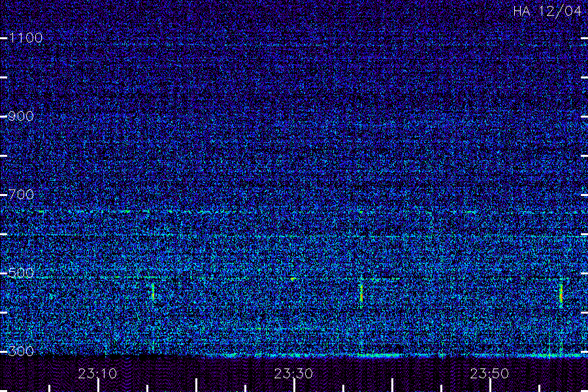This screenshot has height=392, width=588.
Task: Select the 700 frequency axis label
Action: 21,195
